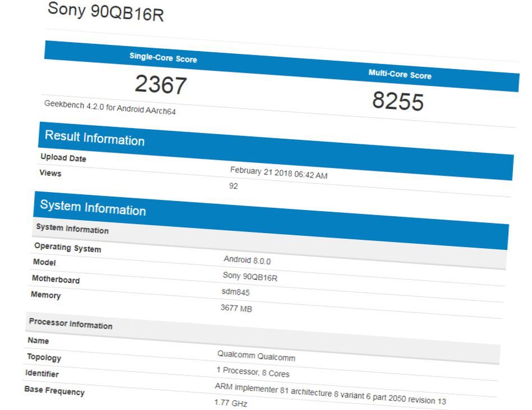Click the Sony 90QB16R page title
Viewport: 532px width, 410px height.
[x=106, y=12]
